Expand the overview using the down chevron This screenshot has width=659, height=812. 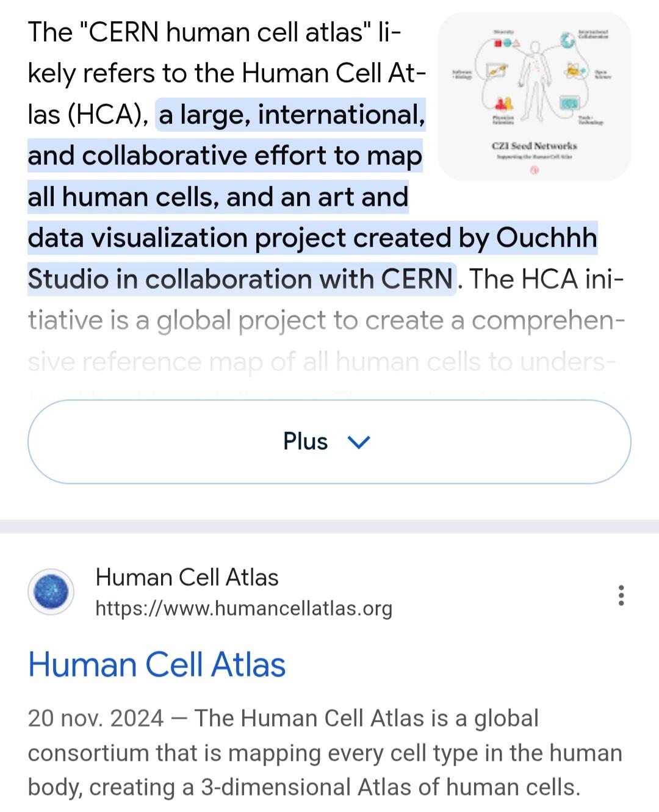[358, 442]
